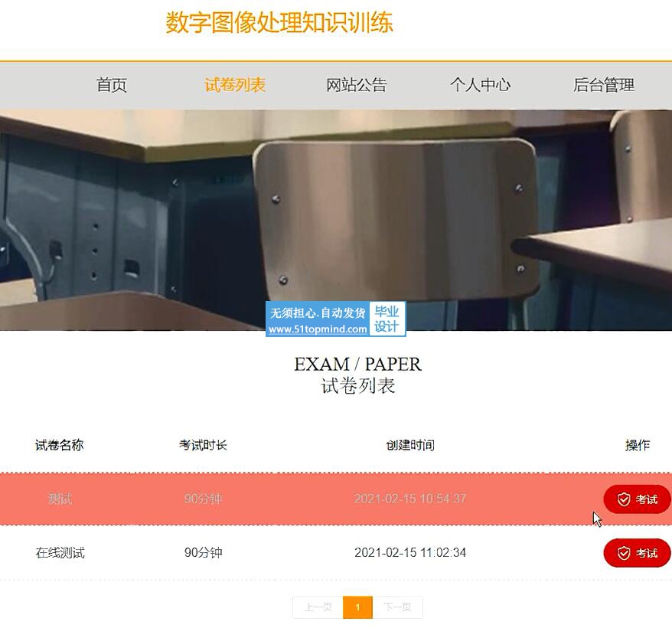Click the 下一页 pagination button
The image size is (672, 638).
[x=397, y=607]
